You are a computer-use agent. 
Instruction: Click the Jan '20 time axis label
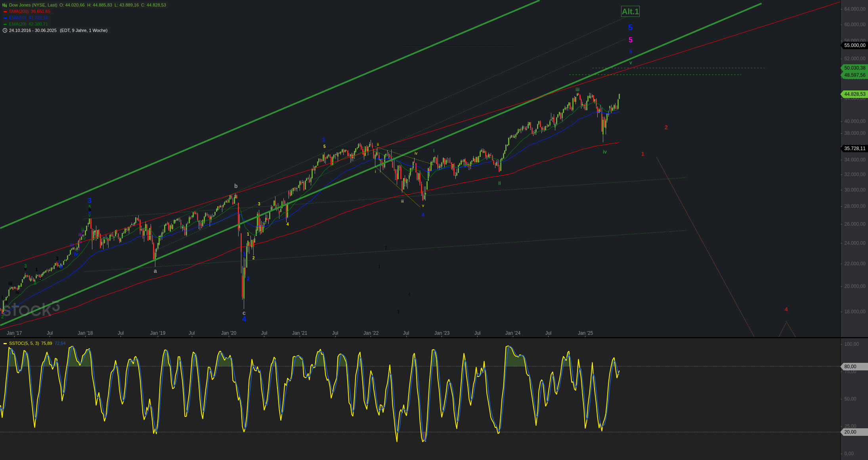[229, 333]
